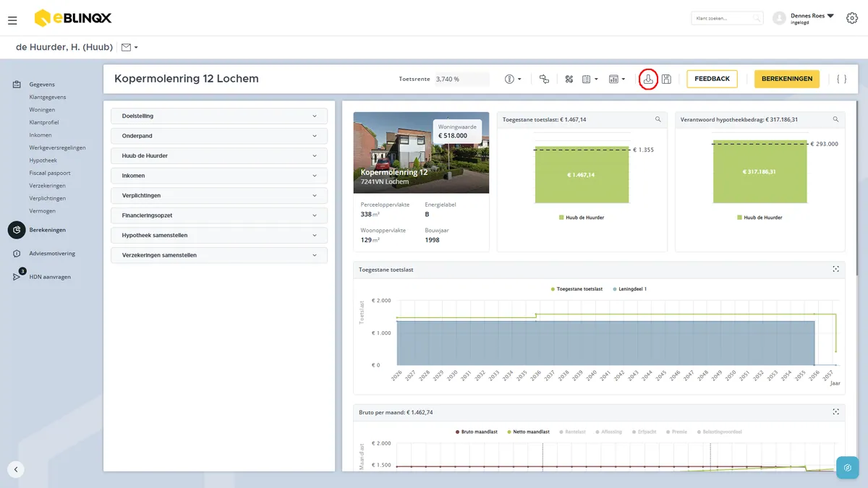Click the search magnifier in Klant zoeken

[757, 19]
